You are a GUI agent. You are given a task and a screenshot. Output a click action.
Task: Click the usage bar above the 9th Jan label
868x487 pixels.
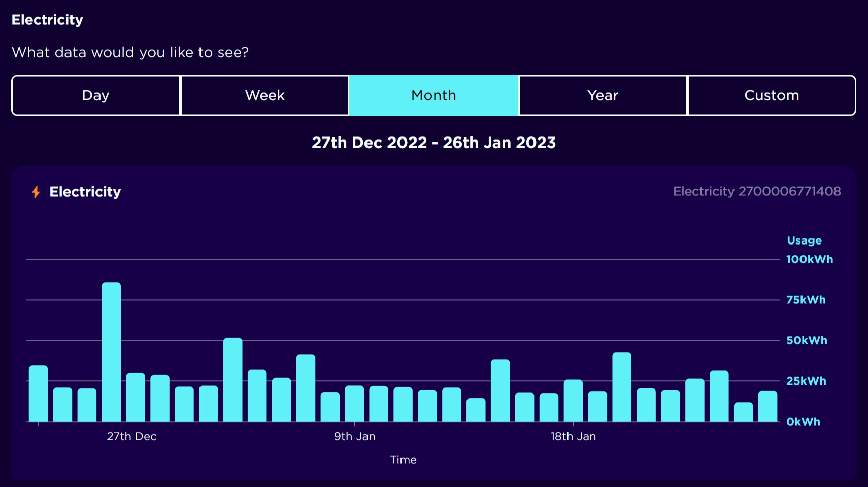click(354, 403)
